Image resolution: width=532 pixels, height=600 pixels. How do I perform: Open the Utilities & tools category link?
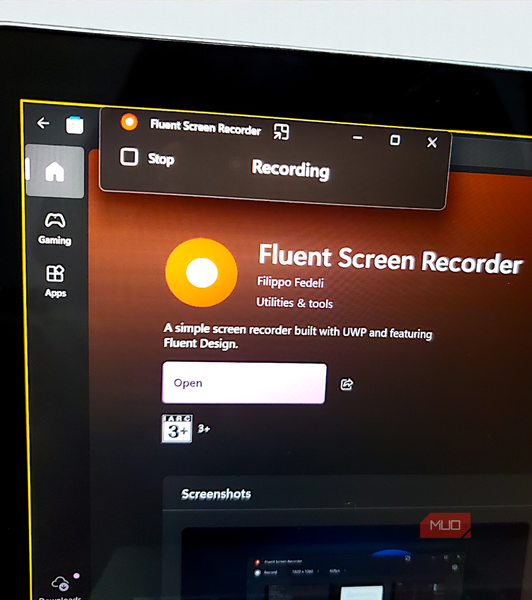pos(294,303)
